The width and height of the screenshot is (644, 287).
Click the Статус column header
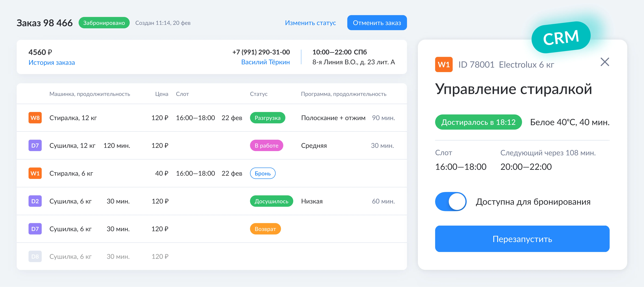tap(259, 94)
